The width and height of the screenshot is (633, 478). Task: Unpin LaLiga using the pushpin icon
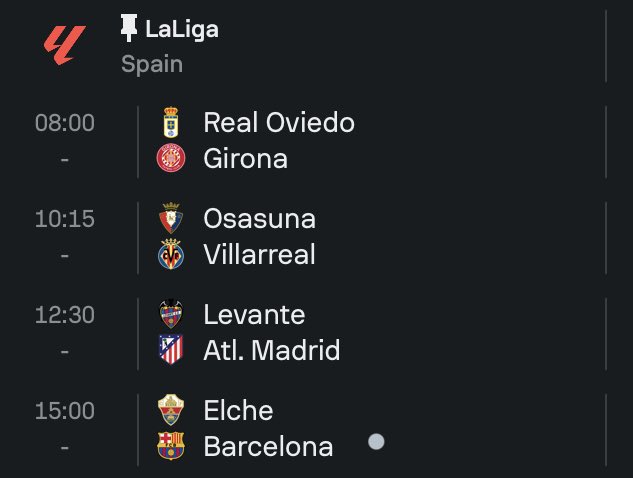pyautogui.click(x=129, y=28)
